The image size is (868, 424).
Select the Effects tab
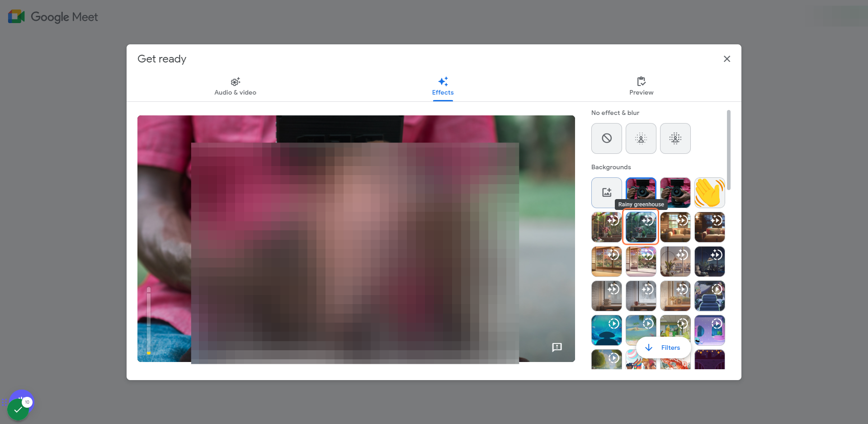coord(443,86)
